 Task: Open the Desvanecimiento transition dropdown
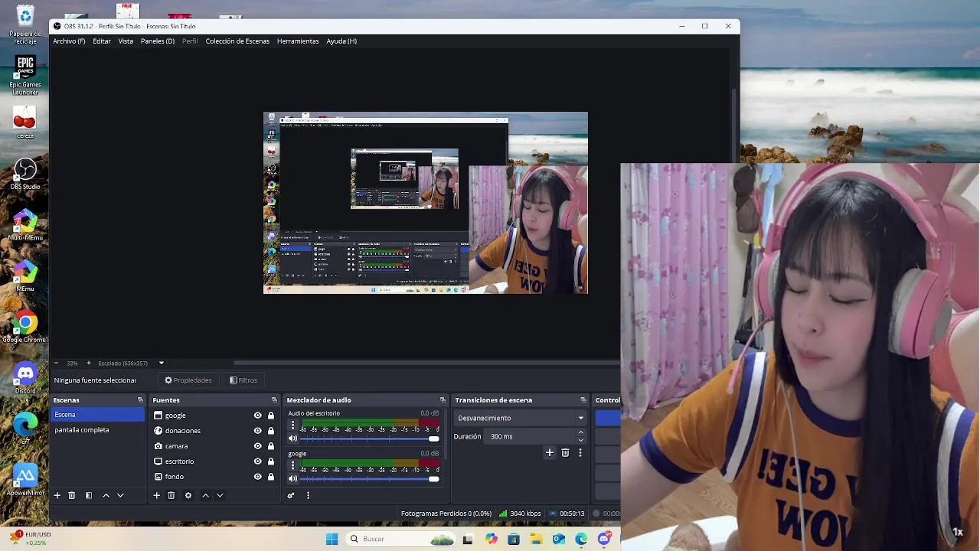(521, 418)
